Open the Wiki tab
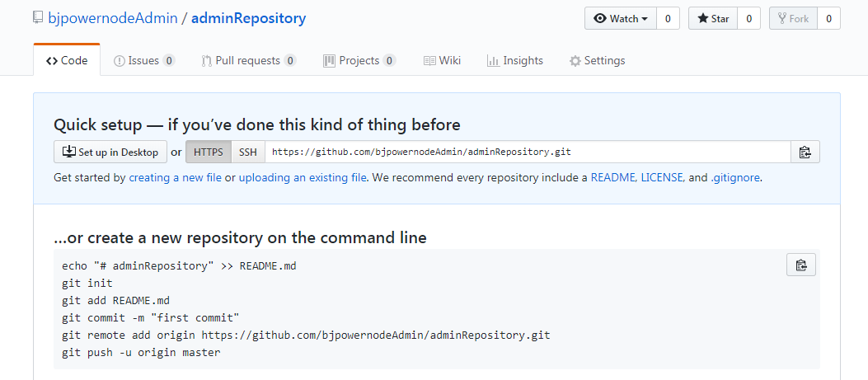This screenshot has width=868, height=380. click(x=442, y=60)
